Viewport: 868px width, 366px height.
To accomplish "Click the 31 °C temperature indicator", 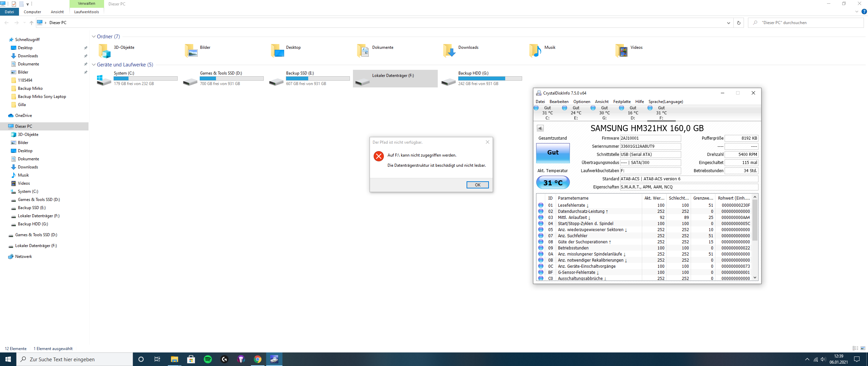I will tap(553, 183).
